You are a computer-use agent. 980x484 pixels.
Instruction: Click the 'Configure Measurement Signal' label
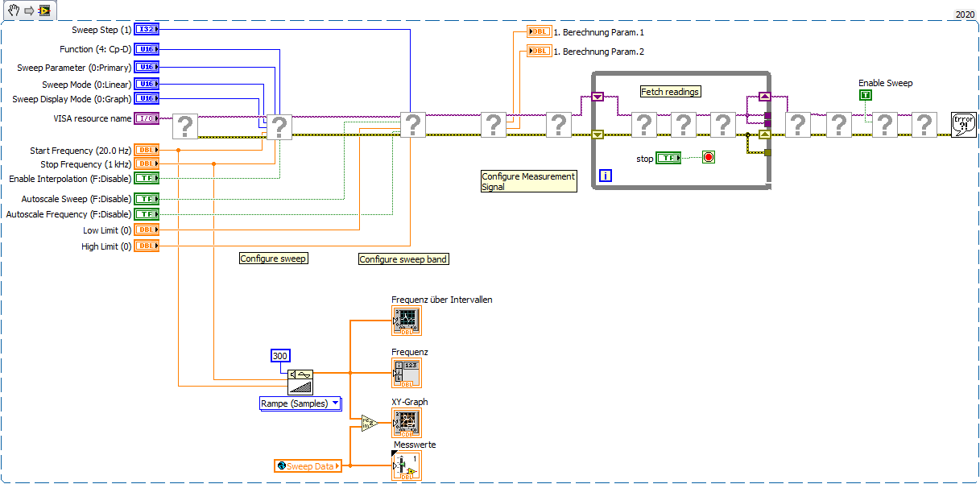pos(528,181)
